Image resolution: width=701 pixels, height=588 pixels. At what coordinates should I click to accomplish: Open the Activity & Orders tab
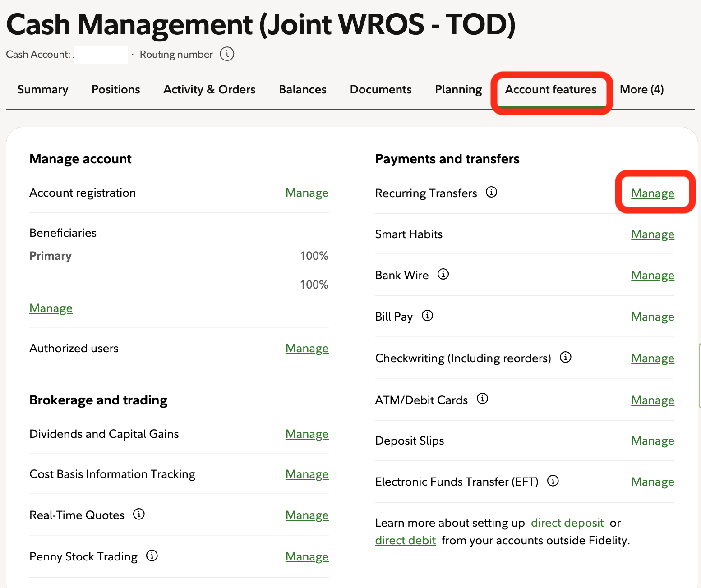[209, 90]
